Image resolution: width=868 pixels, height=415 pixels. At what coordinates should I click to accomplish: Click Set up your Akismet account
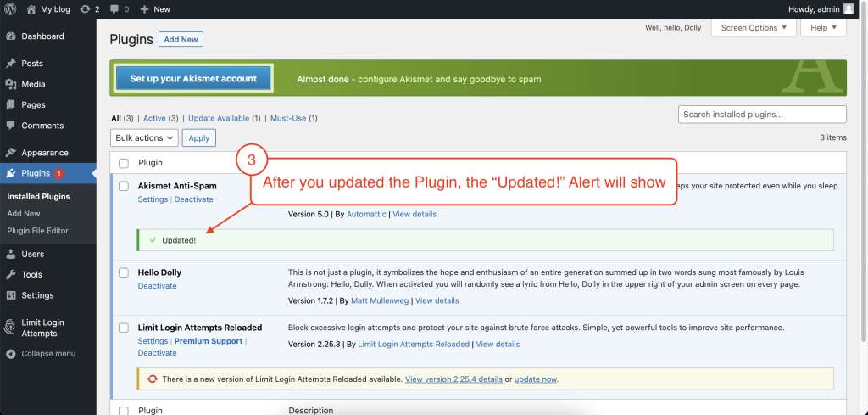193,79
